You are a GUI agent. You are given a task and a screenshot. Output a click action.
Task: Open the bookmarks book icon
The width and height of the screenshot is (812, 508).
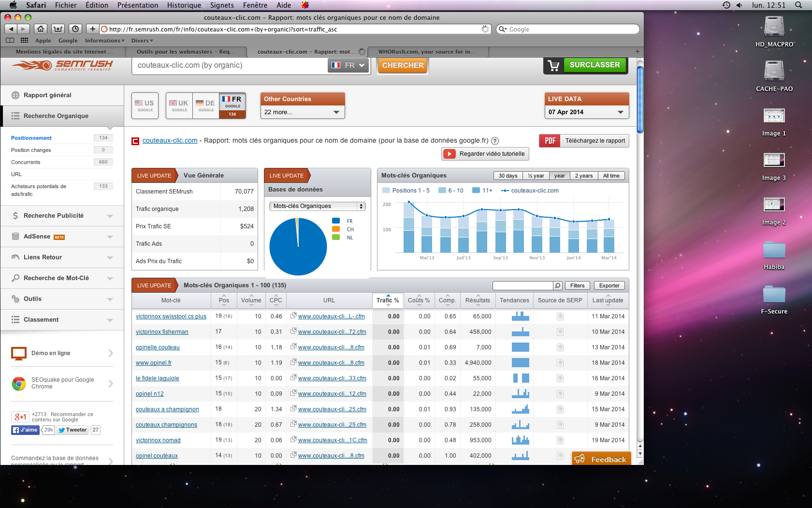tap(10, 41)
